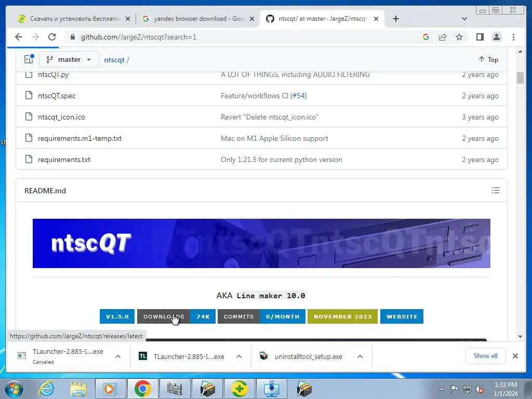
Task: Click the page scroll down arrow
Action: pyautogui.click(x=520, y=337)
